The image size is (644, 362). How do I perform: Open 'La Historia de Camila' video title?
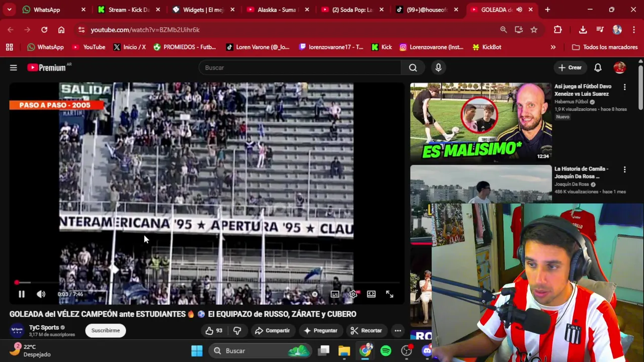[581, 172]
